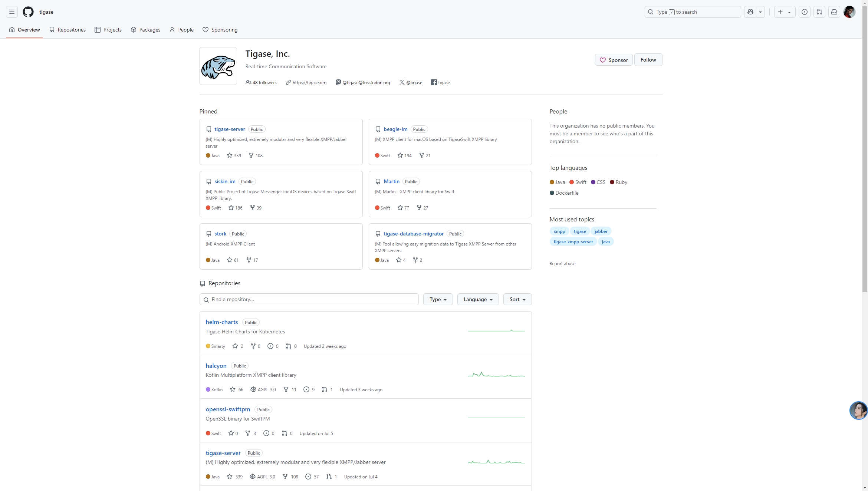Image resolution: width=868 pixels, height=491 pixels.
Task: Expand the Language filter dropdown
Action: (x=478, y=299)
